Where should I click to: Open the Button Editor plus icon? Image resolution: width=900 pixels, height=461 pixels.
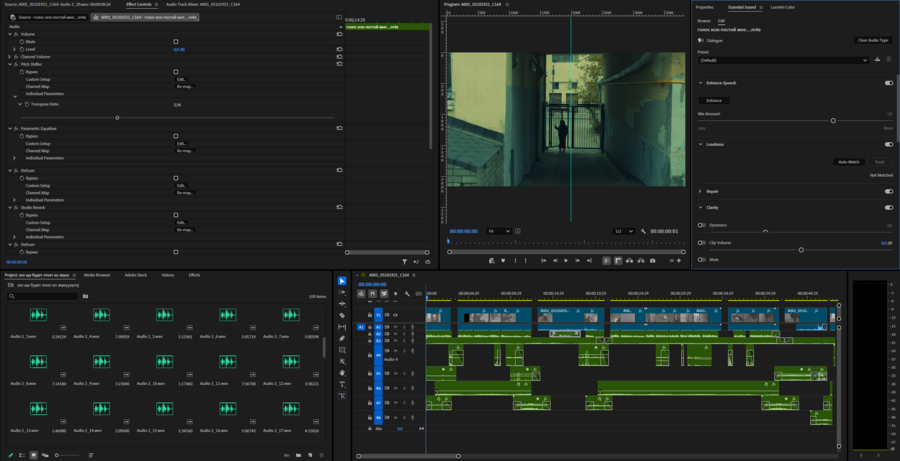click(679, 261)
